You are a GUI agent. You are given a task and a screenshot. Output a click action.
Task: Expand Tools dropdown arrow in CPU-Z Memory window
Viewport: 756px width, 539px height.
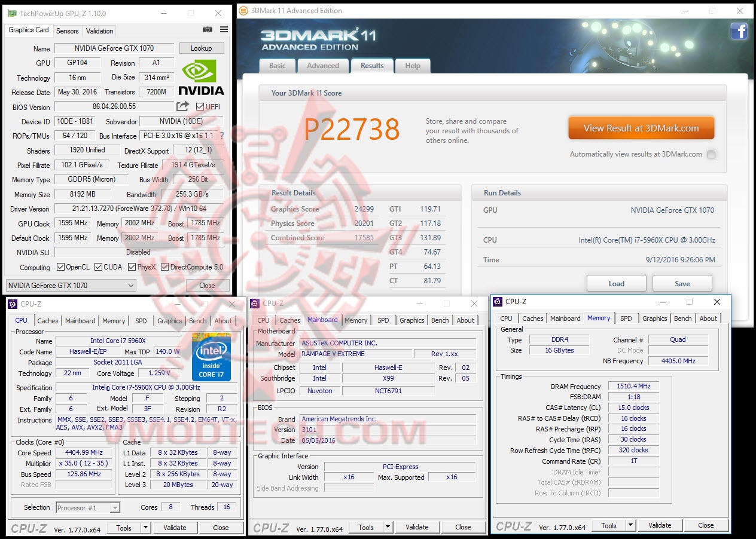pyautogui.click(x=630, y=525)
